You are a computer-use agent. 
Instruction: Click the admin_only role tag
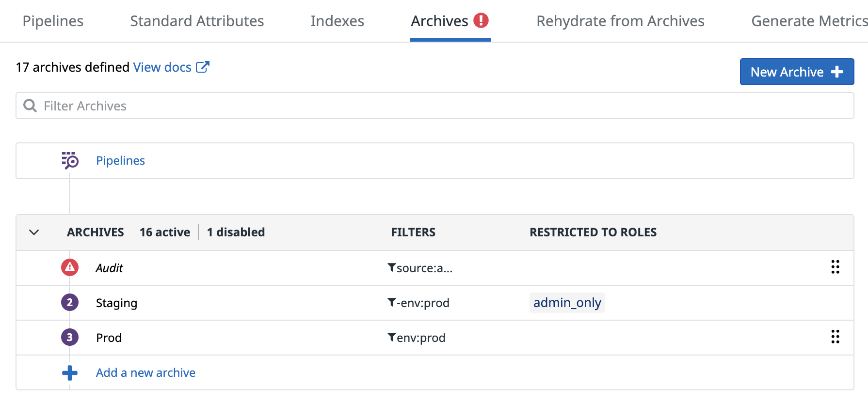[567, 303]
